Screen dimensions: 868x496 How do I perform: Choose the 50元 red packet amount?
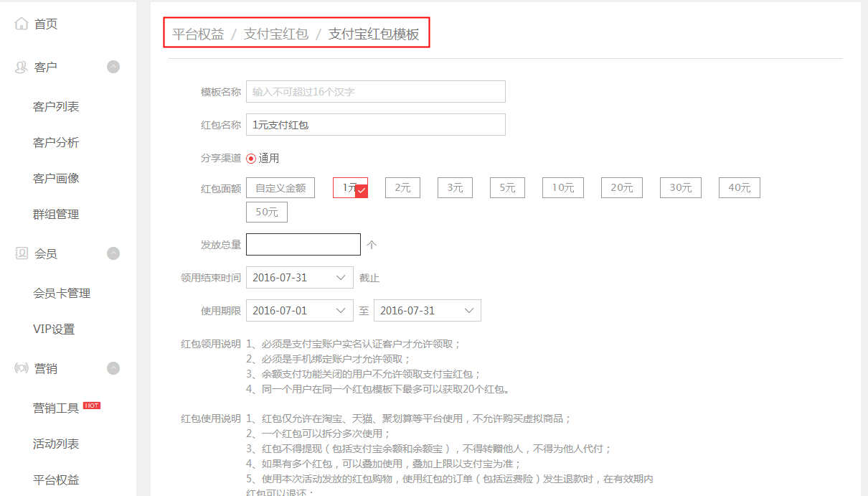click(x=267, y=212)
